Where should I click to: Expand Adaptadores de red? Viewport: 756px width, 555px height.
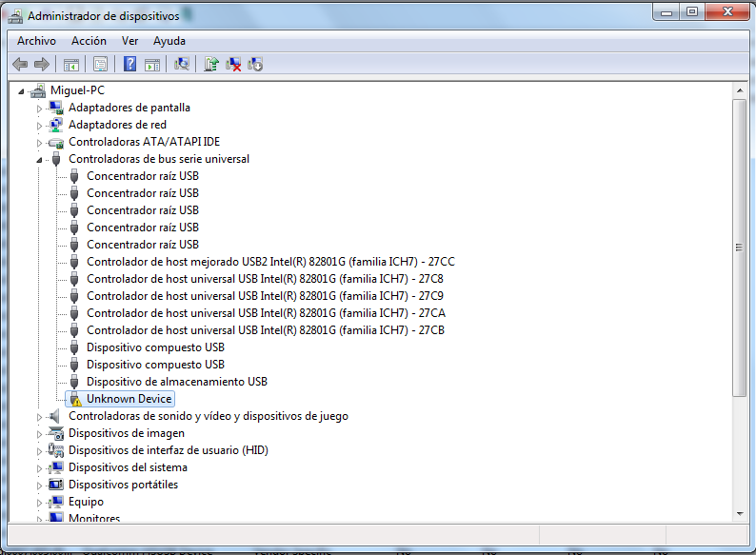[x=39, y=126]
